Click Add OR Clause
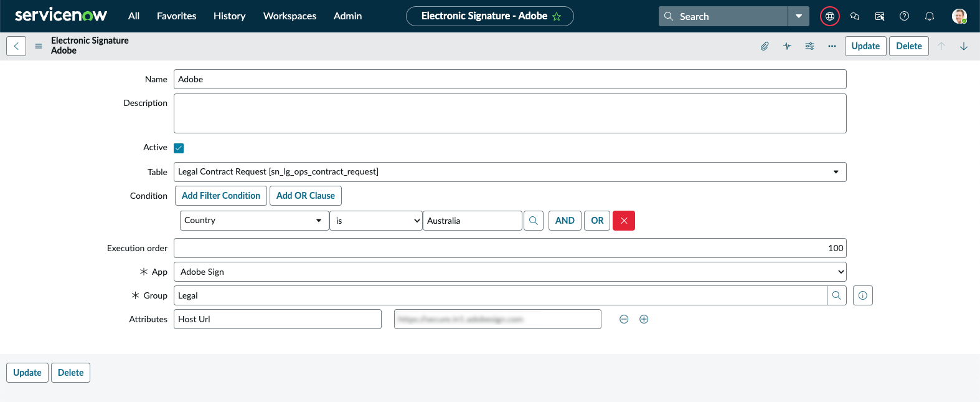 tap(306, 196)
